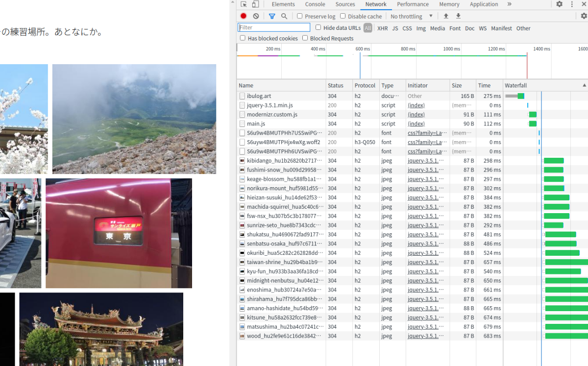Click the import HAR upload arrow

click(x=446, y=16)
